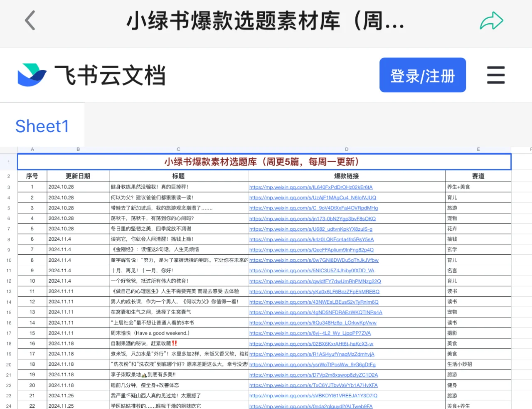Open link ending IL640FxPdDrOHz02kEr6tA
Screen dimensions: 532x409
pyautogui.click(x=311, y=187)
